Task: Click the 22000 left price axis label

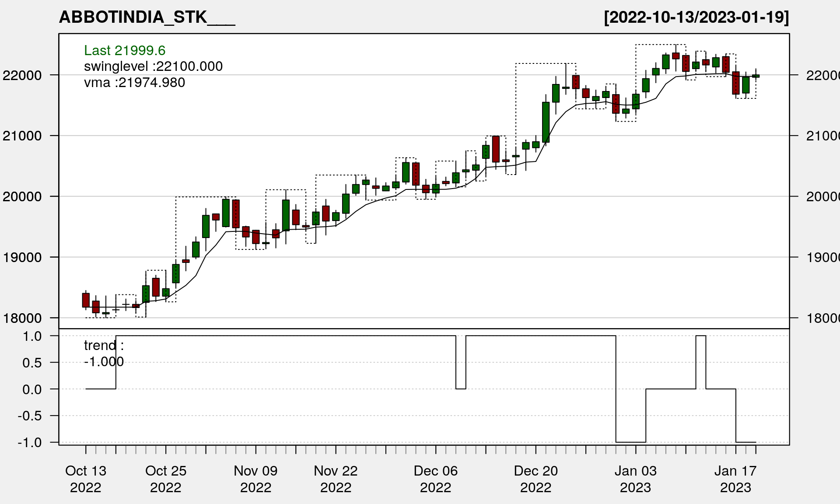Action: pyautogui.click(x=22, y=75)
